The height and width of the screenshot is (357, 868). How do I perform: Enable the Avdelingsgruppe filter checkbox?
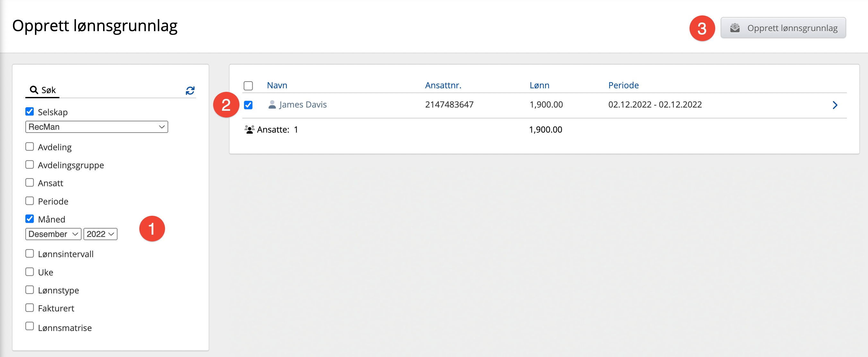30,164
